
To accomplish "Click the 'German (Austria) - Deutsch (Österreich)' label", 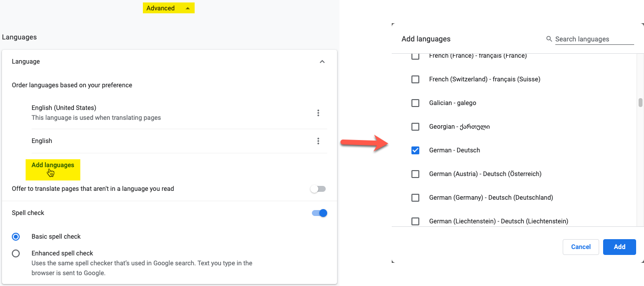I will [485, 174].
